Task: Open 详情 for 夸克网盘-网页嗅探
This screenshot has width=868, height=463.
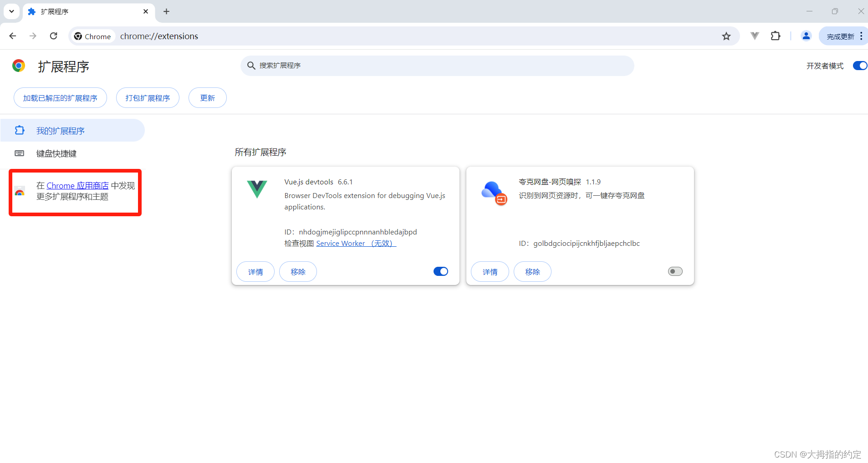Action: click(490, 272)
